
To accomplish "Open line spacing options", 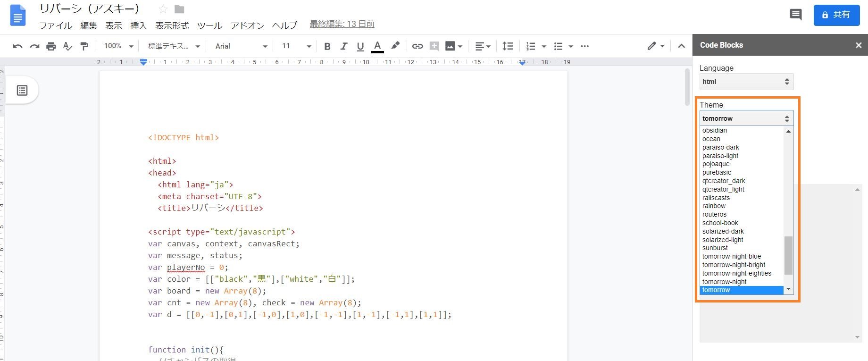I will [x=508, y=46].
